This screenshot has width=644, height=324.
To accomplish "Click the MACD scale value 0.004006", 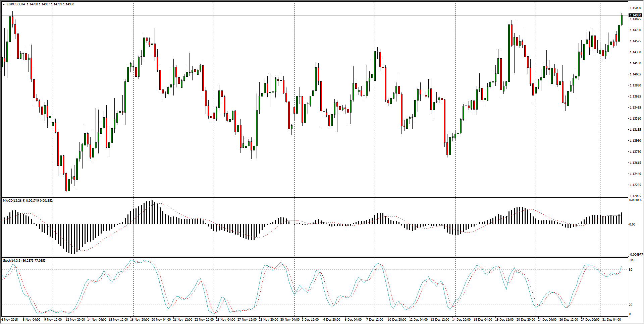I will [636, 200].
